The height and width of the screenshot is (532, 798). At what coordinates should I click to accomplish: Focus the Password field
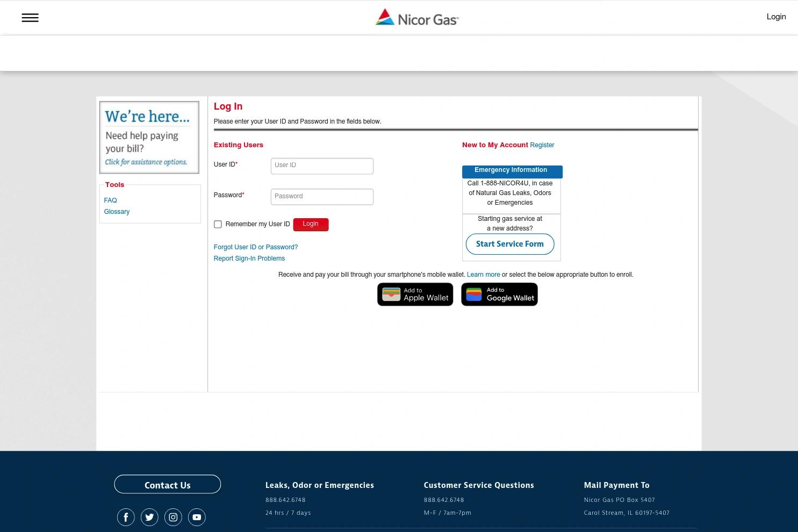click(322, 197)
